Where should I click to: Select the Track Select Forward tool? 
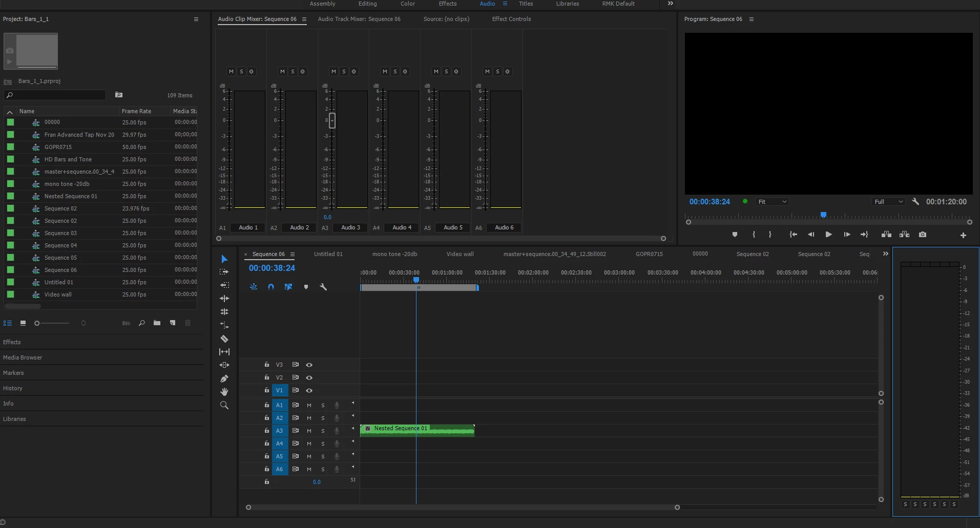coord(224,272)
